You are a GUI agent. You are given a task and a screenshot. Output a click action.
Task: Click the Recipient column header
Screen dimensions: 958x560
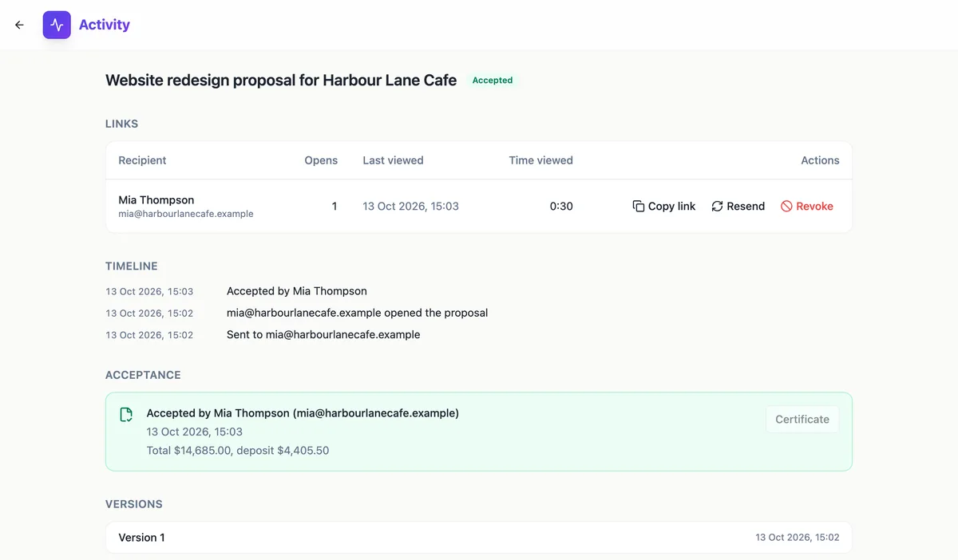tap(142, 160)
